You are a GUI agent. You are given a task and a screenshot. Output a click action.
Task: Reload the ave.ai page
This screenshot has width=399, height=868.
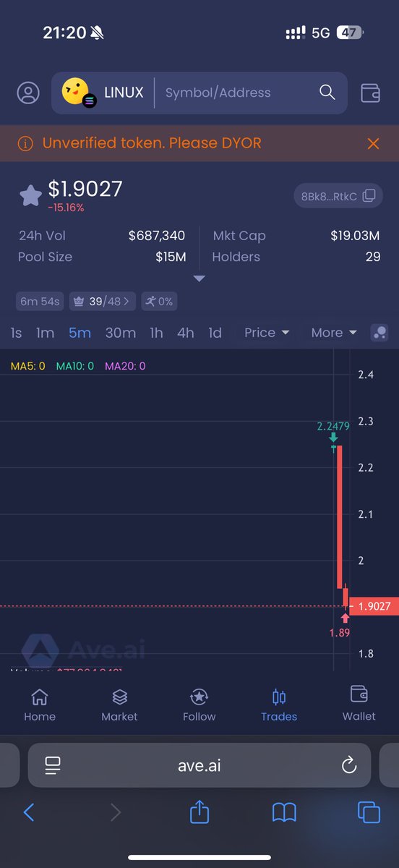349,765
